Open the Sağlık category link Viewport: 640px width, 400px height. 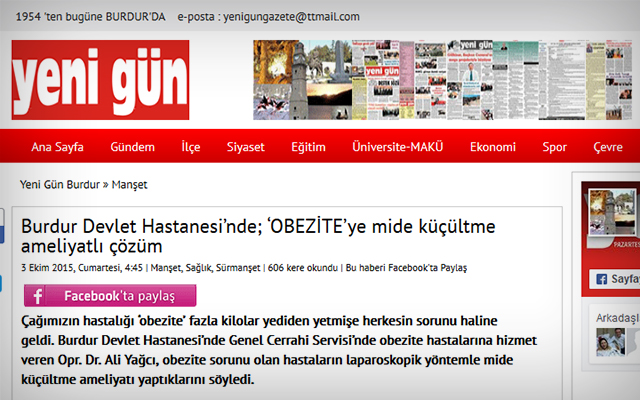point(199,268)
